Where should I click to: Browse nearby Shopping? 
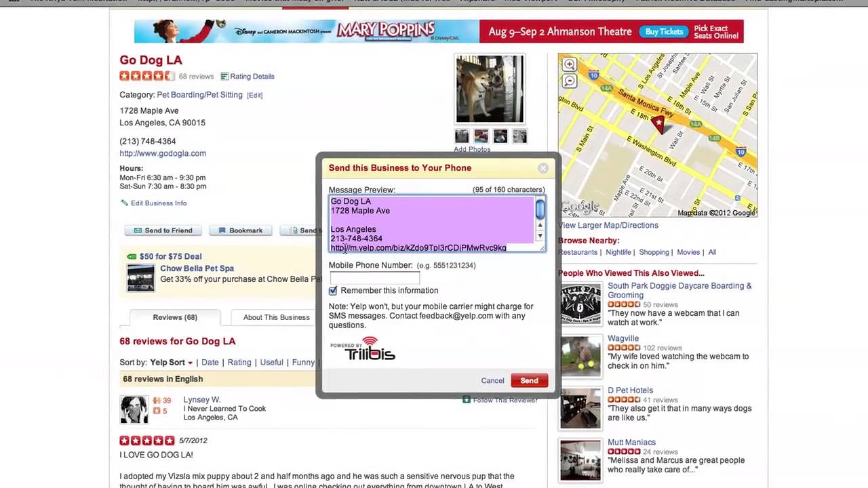click(x=654, y=252)
